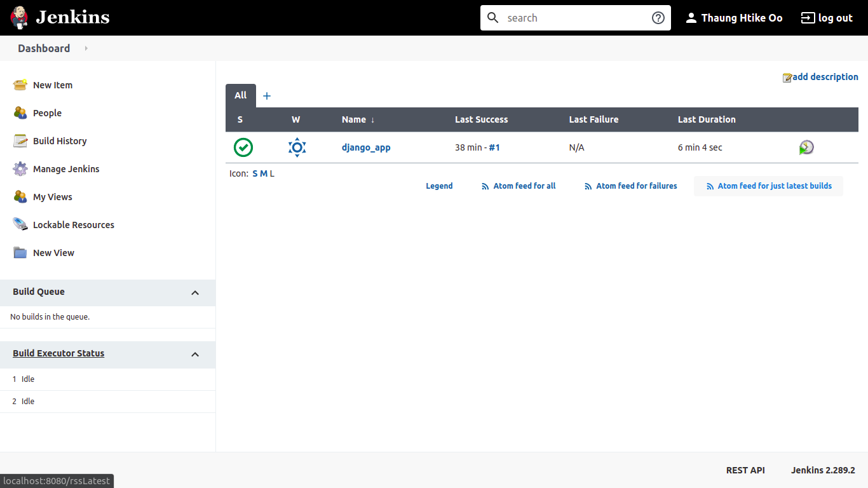The height and width of the screenshot is (488, 868).
Task: Sort by the S status column header
Action: tap(240, 119)
